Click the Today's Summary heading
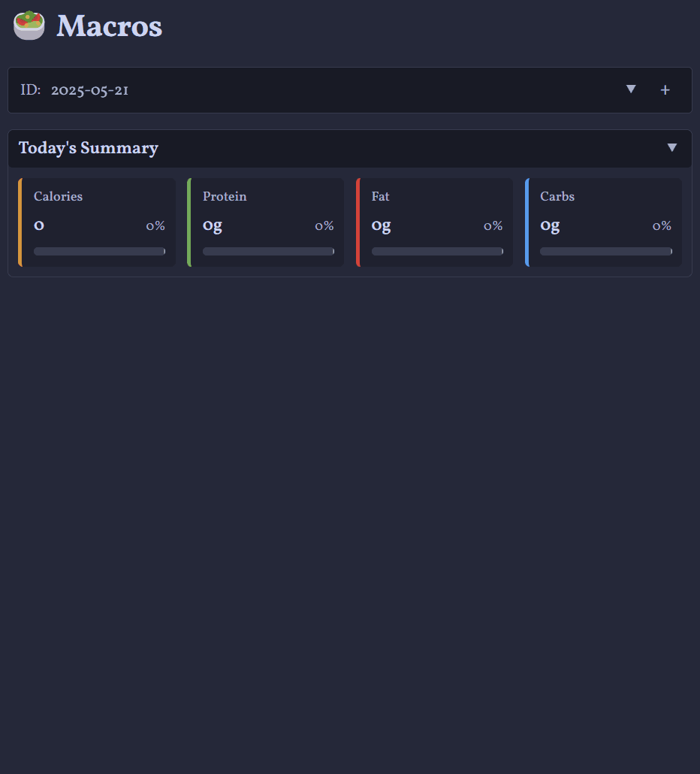Screen dimensions: 700x774 point(89,148)
